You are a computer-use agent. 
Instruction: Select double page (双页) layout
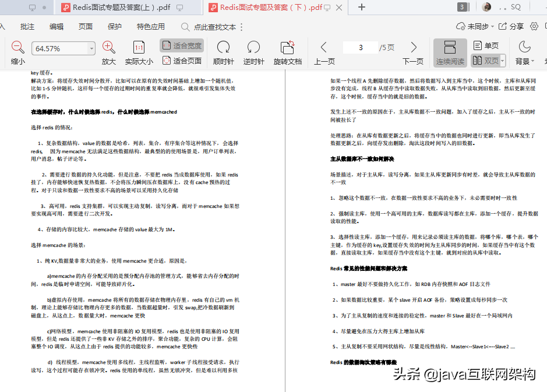pos(486,61)
